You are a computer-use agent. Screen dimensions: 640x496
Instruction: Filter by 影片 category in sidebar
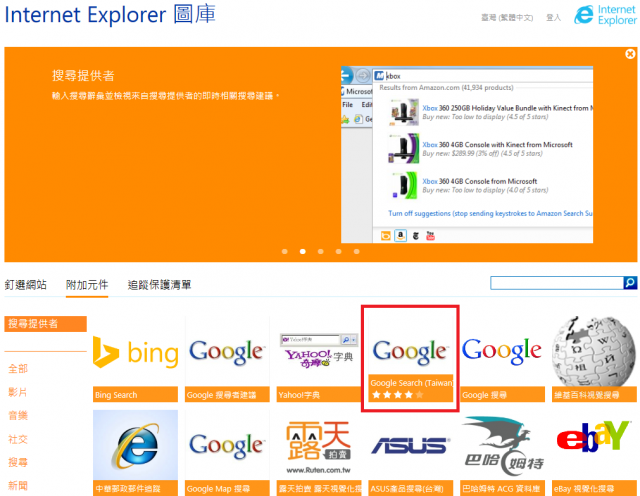point(18,392)
